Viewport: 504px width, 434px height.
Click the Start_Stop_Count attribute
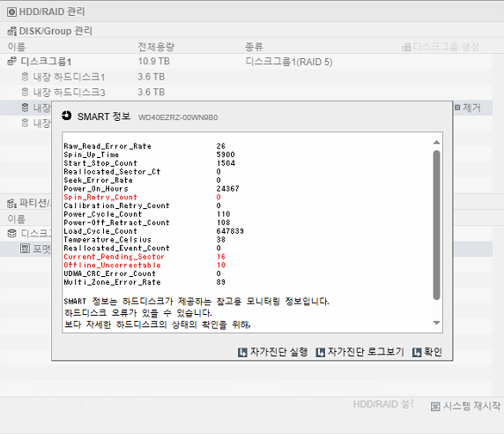(100, 163)
